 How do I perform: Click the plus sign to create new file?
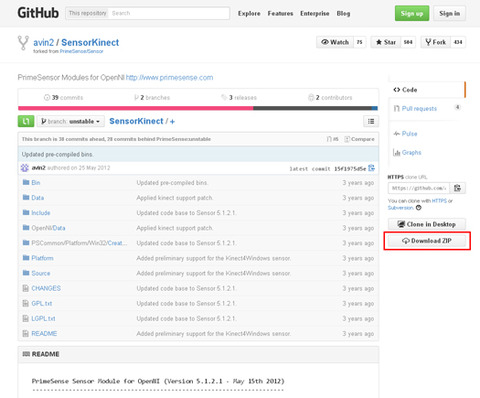click(172, 122)
